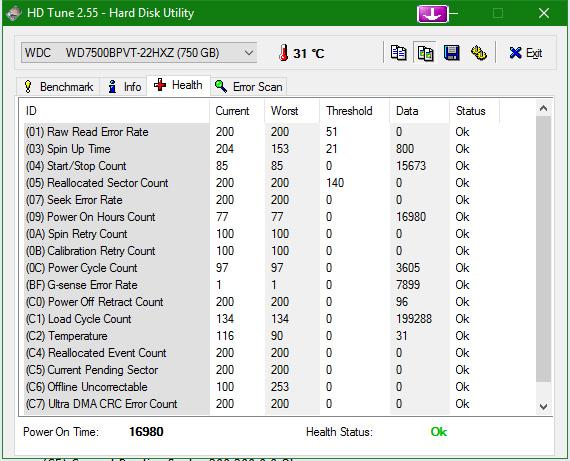
Task: Click the data value 15673 for Start/Stop Count
Action: 411,166
